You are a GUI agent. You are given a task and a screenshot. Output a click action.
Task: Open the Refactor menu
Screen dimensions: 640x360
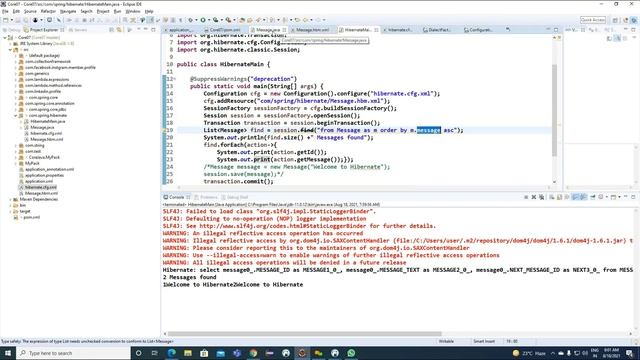point(48,11)
